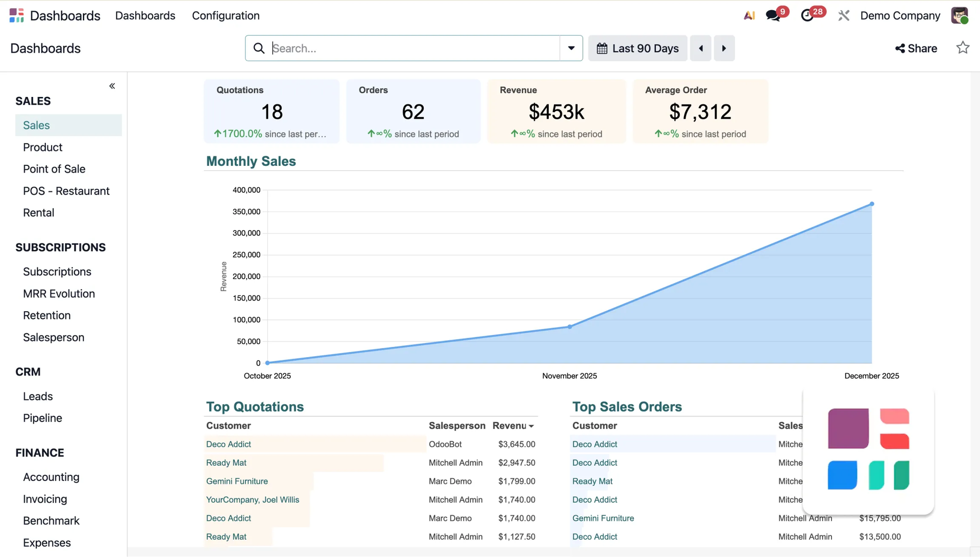This screenshot has height=557, width=980.
Task: Open Ready Mat in Top Sales Orders
Action: click(x=592, y=481)
